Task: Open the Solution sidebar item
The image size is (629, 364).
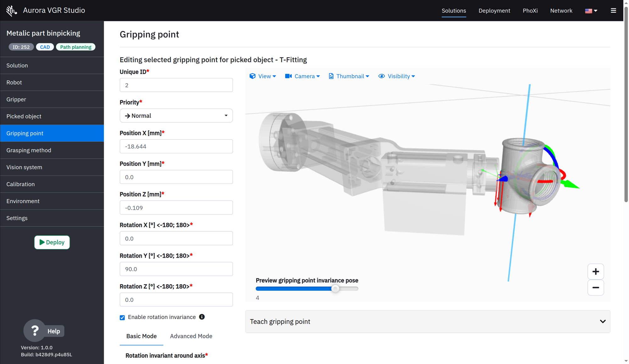Action: [52, 65]
